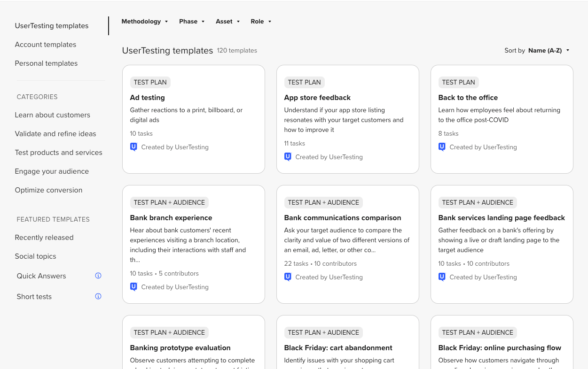
Task: Open the Test products and services category
Action: (x=58, y=153)
